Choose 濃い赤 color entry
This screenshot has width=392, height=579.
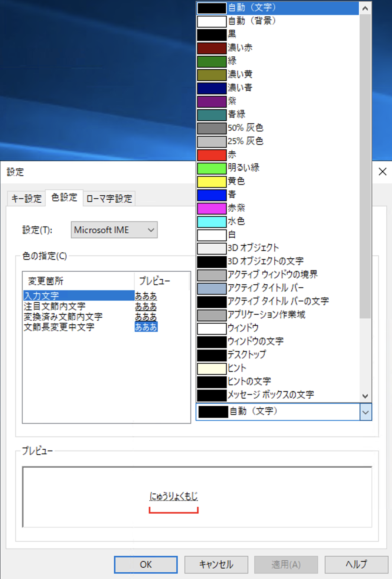pyautogui.click(x=278, y=48)
